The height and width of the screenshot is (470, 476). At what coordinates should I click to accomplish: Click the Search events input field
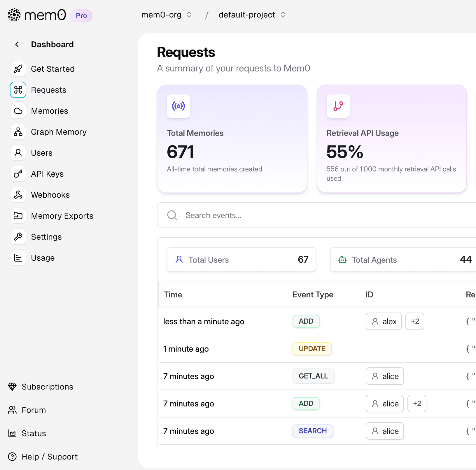tap(316, 215)
